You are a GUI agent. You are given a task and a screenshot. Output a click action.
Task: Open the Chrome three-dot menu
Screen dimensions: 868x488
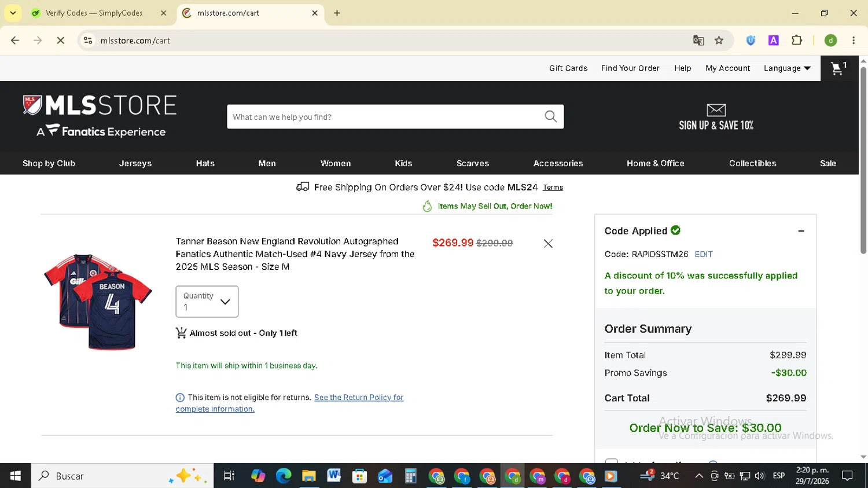click(854, 41)
